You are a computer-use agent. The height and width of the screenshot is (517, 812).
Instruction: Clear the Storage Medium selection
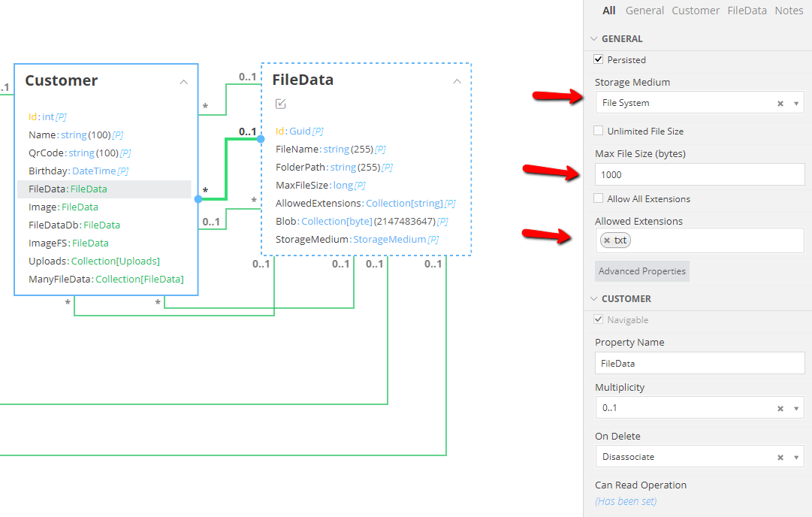[780, 104]
